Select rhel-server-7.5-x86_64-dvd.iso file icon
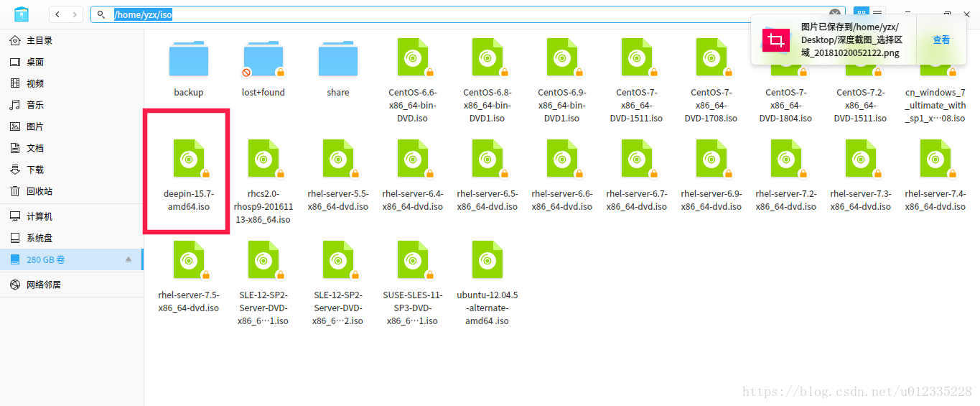This screenshot has width=980, height=406. (189, 260)
